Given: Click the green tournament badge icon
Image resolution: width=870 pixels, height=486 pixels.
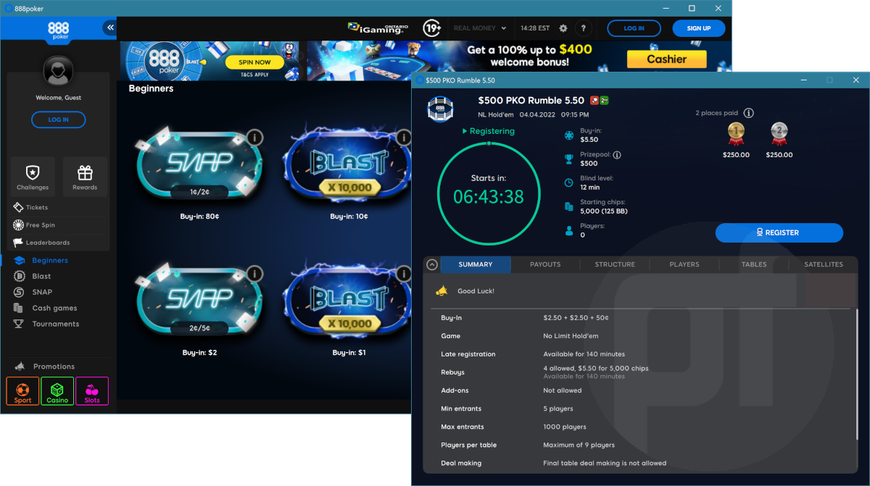Looking at the screenshot, I should pyautogui.click(x=604, y=100).
